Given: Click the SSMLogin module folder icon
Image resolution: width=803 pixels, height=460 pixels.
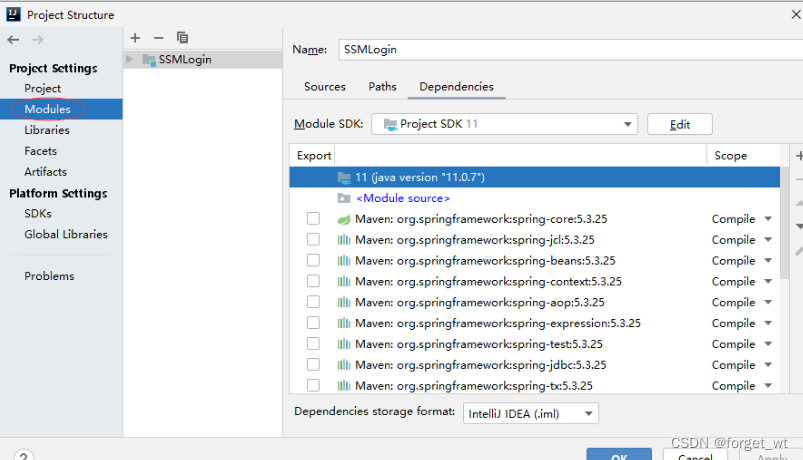Looking at the screenshot, I should click(149, 59).
